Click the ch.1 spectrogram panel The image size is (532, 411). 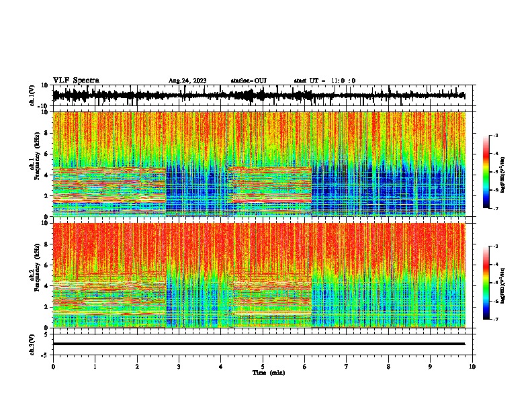pos(259,164)
